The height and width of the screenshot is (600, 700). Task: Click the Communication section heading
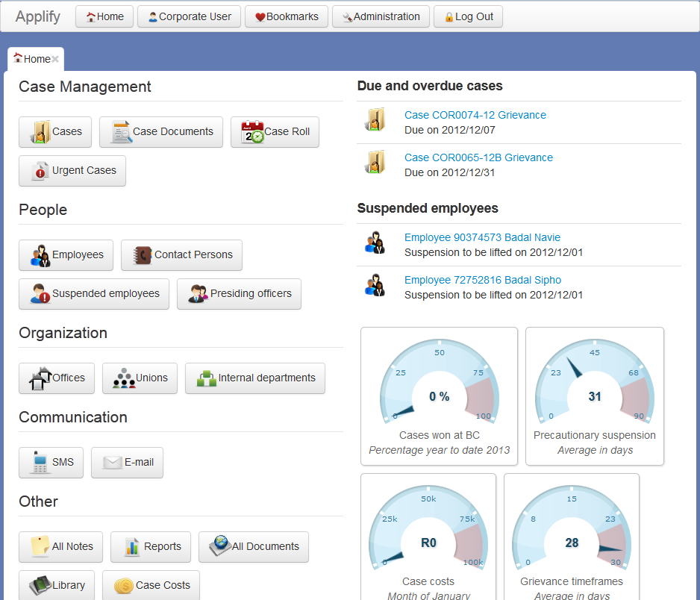(73, 417)
